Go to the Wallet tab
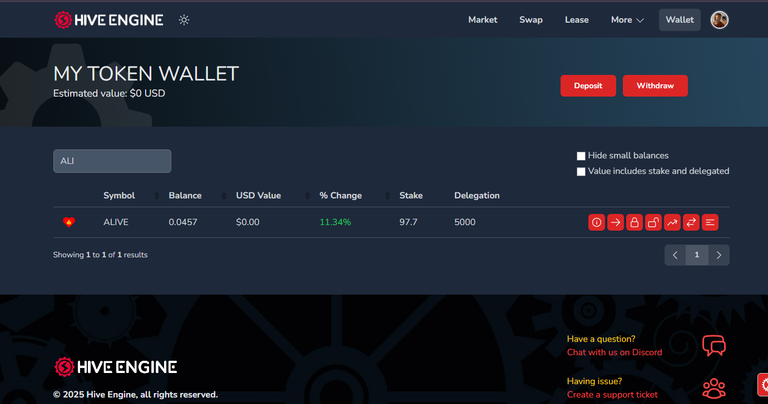 [x=679, y=20]
